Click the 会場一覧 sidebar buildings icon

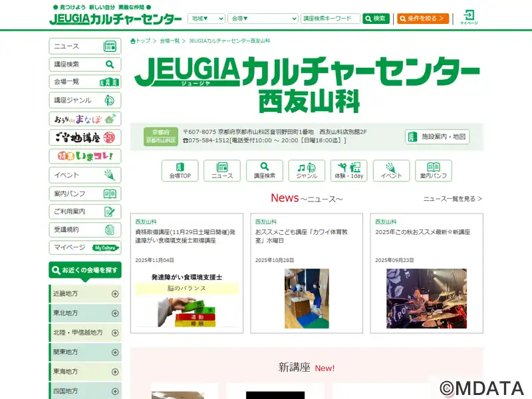(x=109, y=82)
